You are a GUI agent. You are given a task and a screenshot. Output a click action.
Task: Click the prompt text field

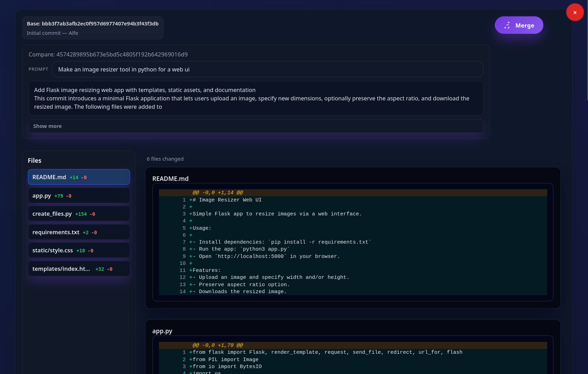click(x=267, y=69)
